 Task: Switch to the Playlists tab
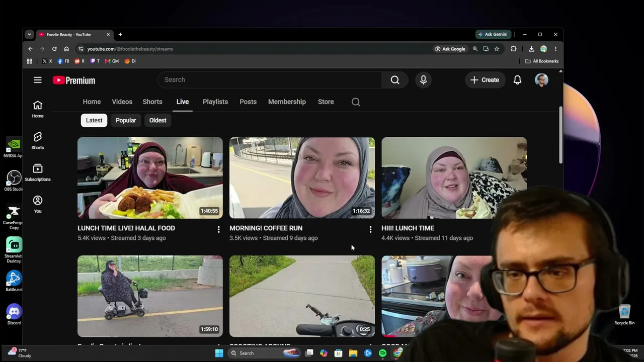pyautogui.click(x=215, y=102)
